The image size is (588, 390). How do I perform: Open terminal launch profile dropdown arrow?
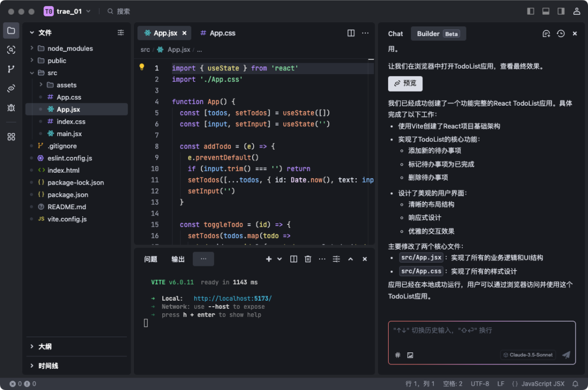coord(279,259)
